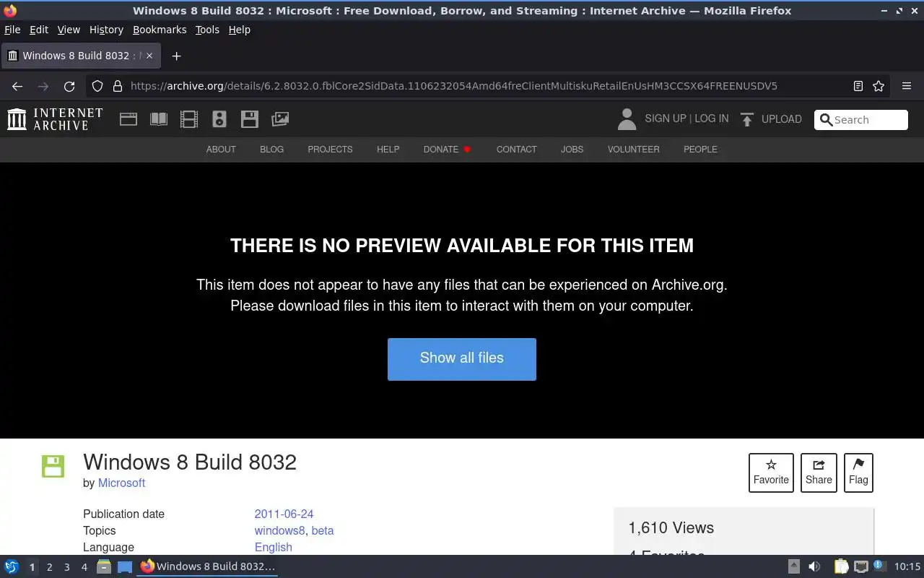Screen dimensions: 924x578
Task: Open the taskbar start menu icon
Action: (x=12, y=566)
